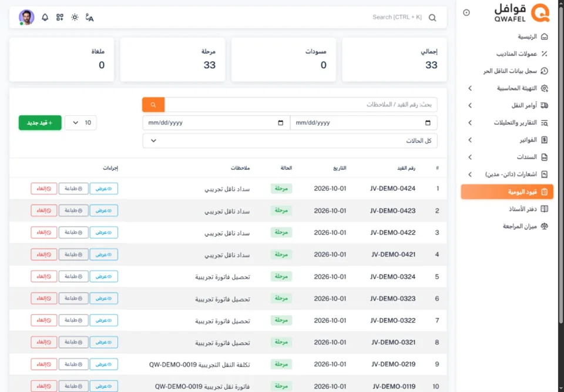Expand the الفواتير menu
The image size is (564, 392).
[507, 140]
